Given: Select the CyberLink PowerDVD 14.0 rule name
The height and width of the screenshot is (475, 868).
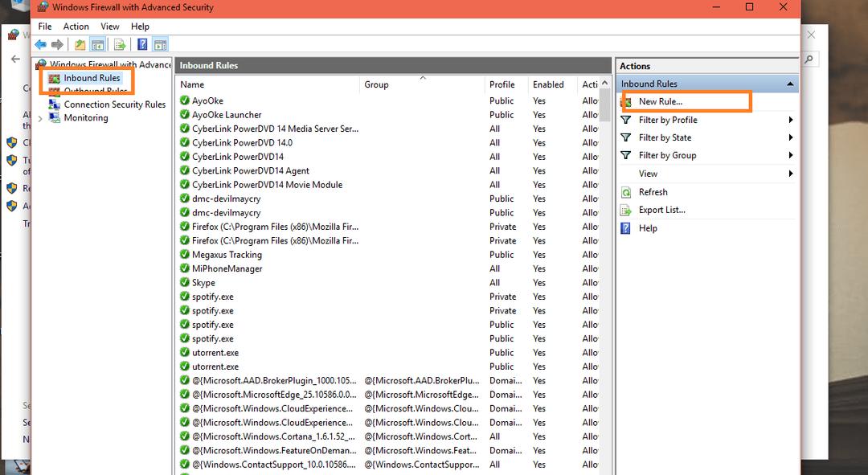Looking at the screenshot, I should pyautogui.click(x=243, y=142).
